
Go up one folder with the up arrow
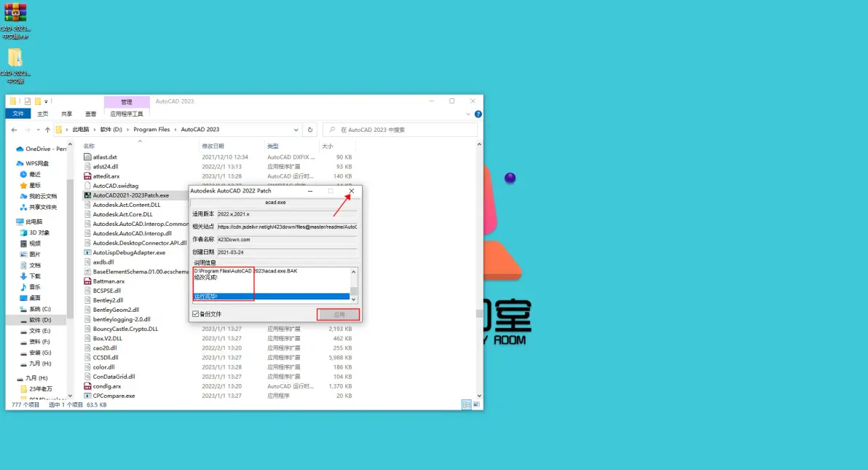pyautogui.click(x=47, y=130)
